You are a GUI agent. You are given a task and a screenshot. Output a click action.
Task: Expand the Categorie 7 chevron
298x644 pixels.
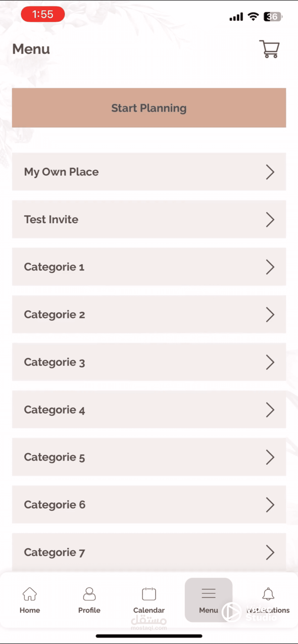pyautogui.click(x=270, y=552)
